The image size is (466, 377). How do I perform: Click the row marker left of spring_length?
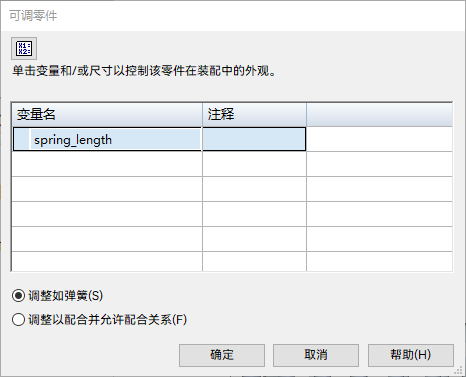pos(21,139)
